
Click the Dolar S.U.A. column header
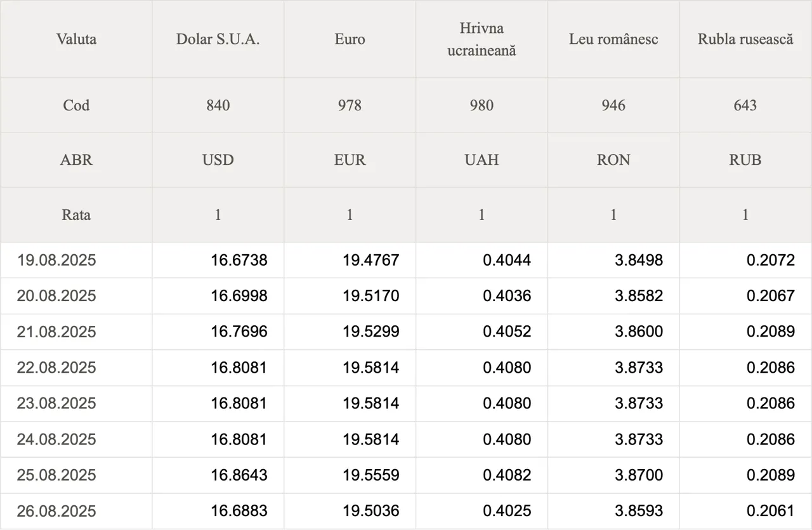[x=218, y=39]
